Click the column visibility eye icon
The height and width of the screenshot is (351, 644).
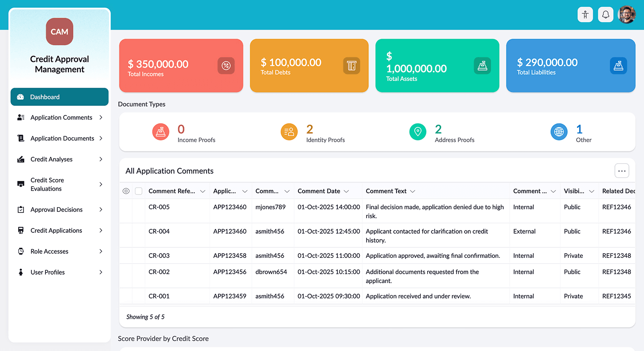126,191
